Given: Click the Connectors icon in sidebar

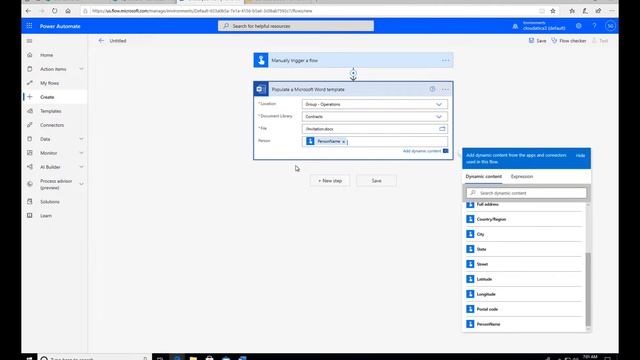Looking at the screenshot, I should click(x=29, y=125).
